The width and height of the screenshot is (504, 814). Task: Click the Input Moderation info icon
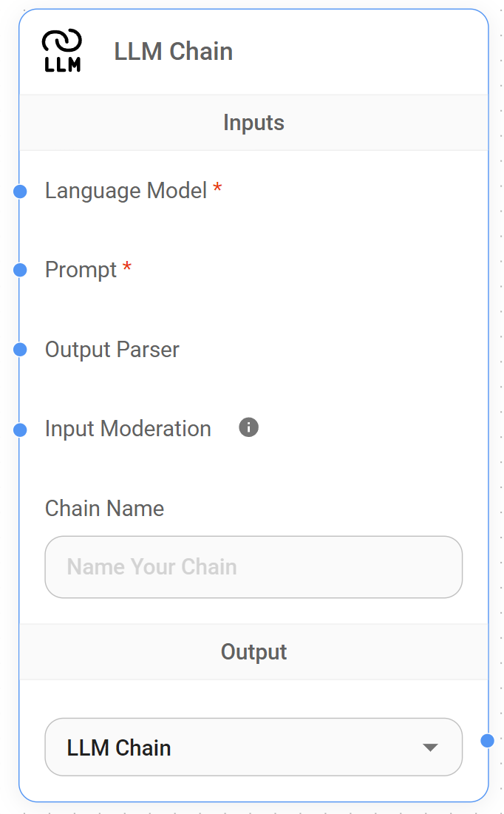(248, 427)
